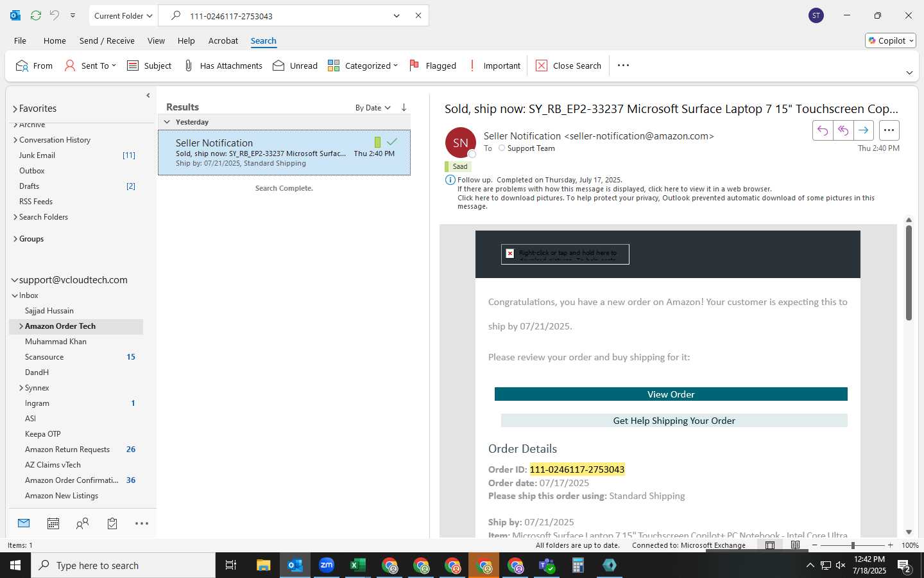This screenshot has width=924, height=578.
Task: Refine search by From sender
Action: tap(34, 66)
